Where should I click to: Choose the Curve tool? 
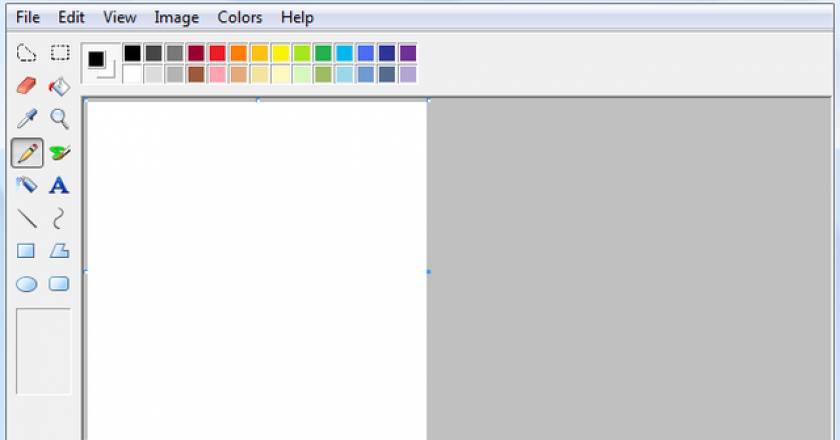(x=59, y=219)
